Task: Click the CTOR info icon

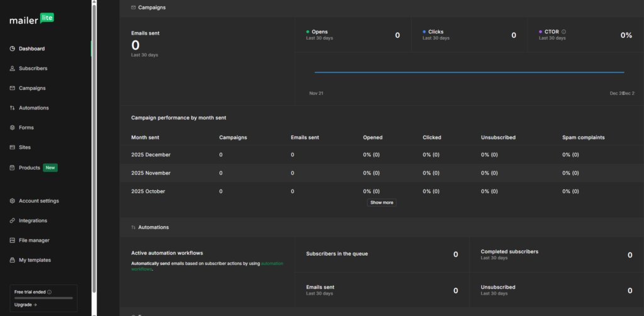Action: (x=563, y=31)
